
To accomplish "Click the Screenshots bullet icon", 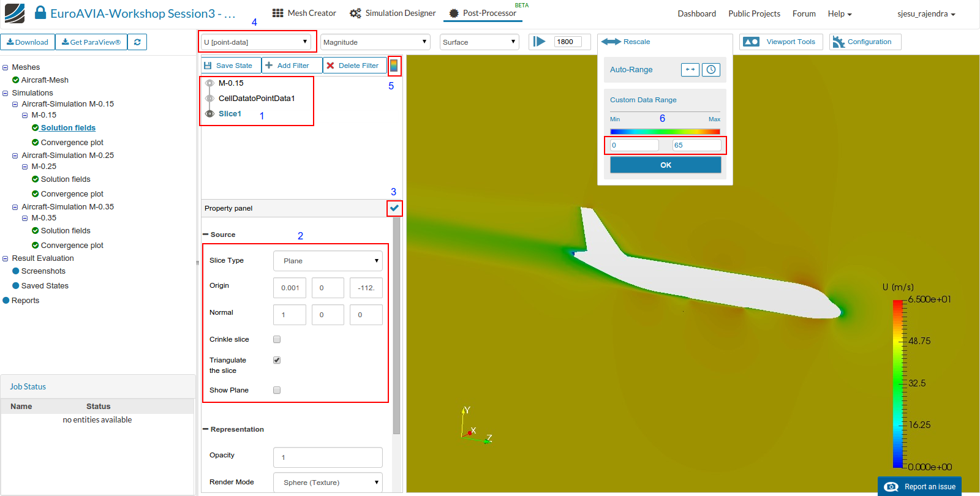I will click(16, 271).
